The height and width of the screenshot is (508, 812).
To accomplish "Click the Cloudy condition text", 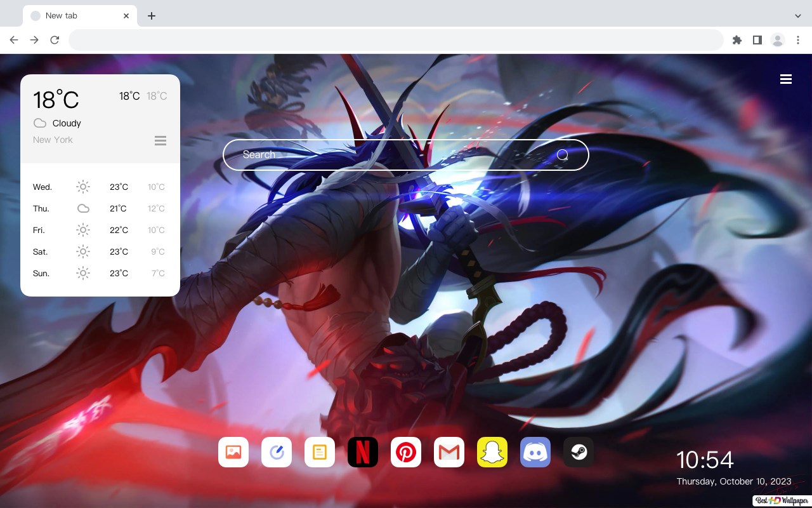I will 67,123.
